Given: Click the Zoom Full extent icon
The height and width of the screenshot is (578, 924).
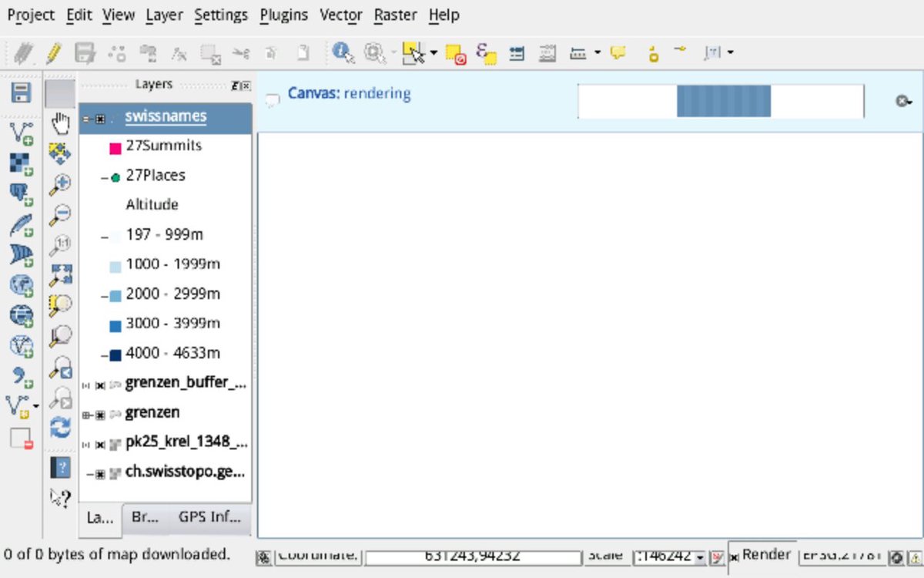Looking at the screenshot, I should coord(60,274).
